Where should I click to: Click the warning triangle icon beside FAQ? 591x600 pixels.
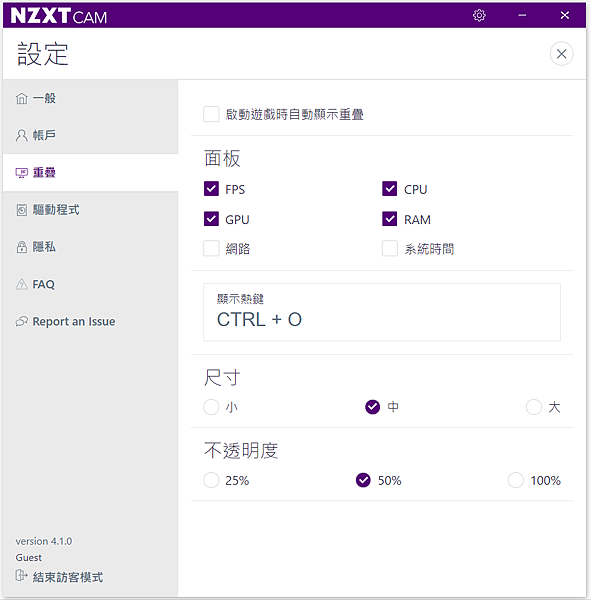coord(21,284)
